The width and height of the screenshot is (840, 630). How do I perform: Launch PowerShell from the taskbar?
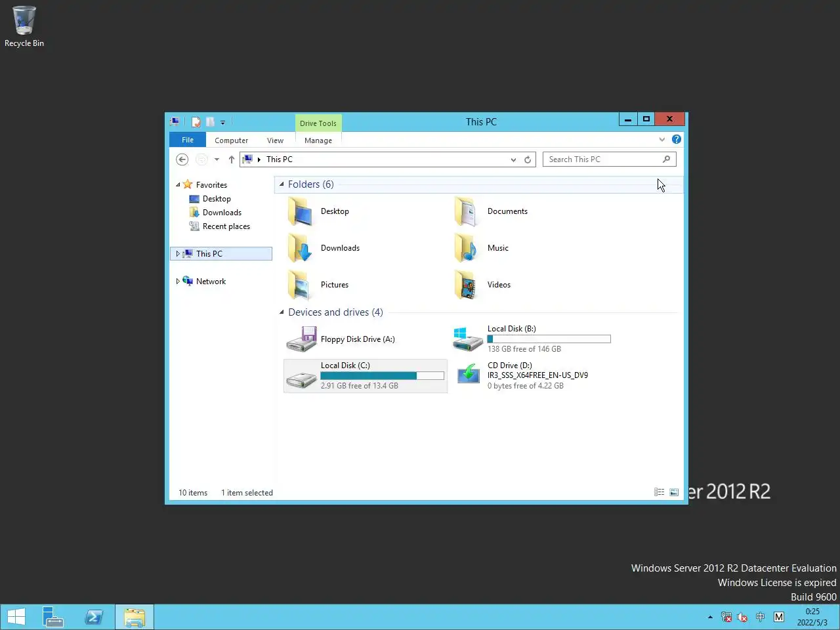point(94,617)
